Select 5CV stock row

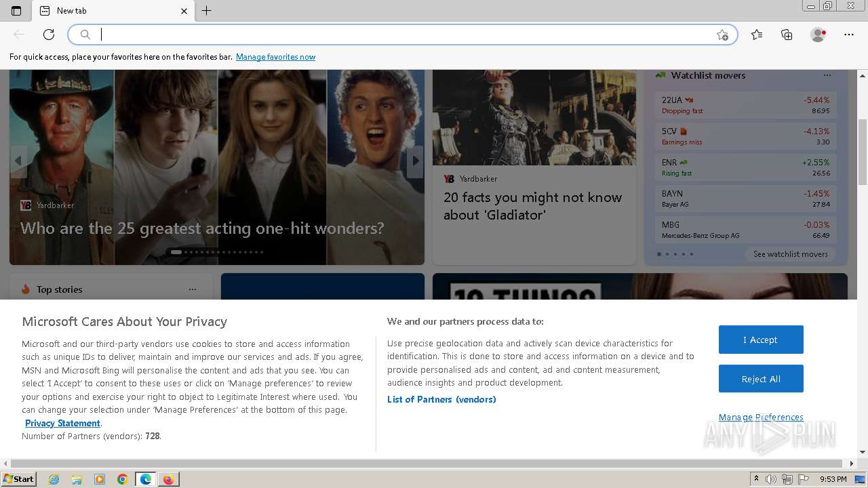[745, 136]
